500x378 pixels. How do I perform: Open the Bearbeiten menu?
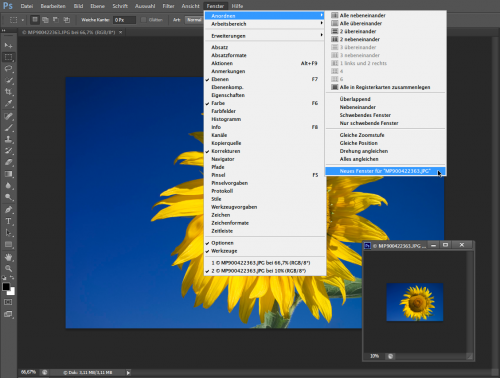click(53, 6)
